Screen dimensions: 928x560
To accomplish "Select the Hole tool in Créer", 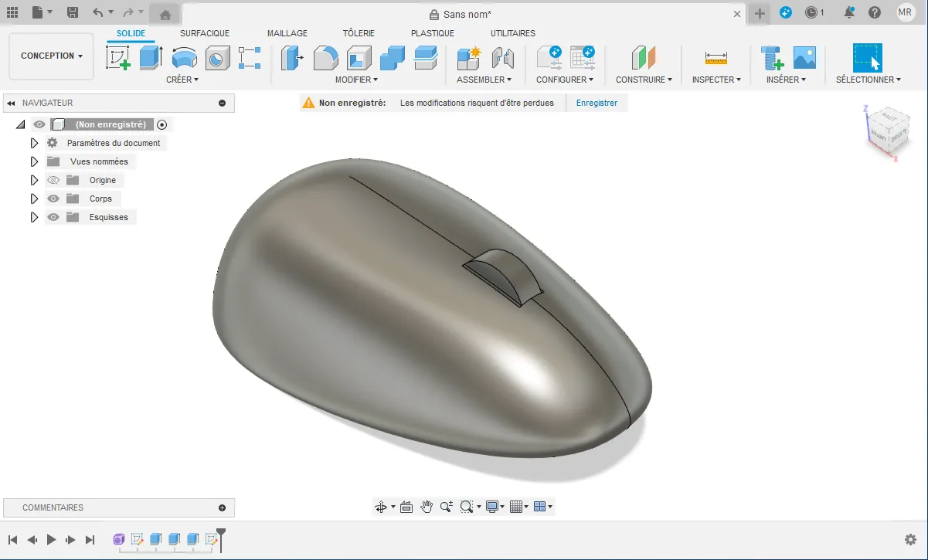I will point(217,58).
